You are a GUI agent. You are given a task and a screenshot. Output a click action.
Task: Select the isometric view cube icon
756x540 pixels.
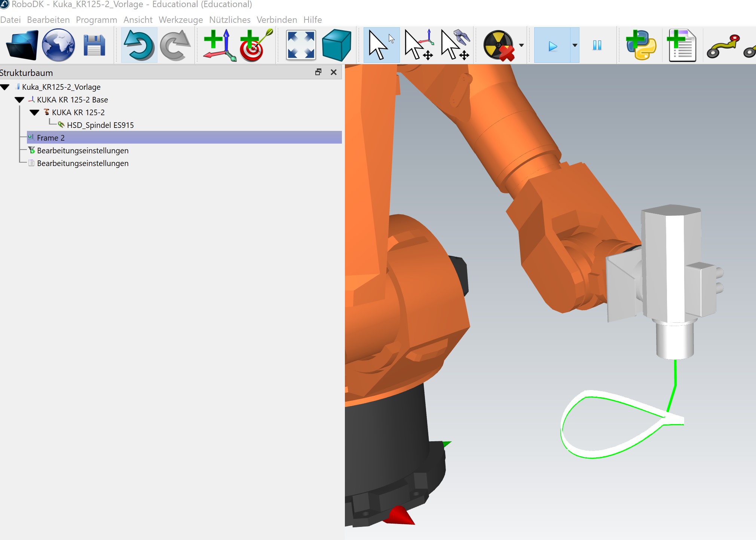pyautogui.click(x=336, y=45)
